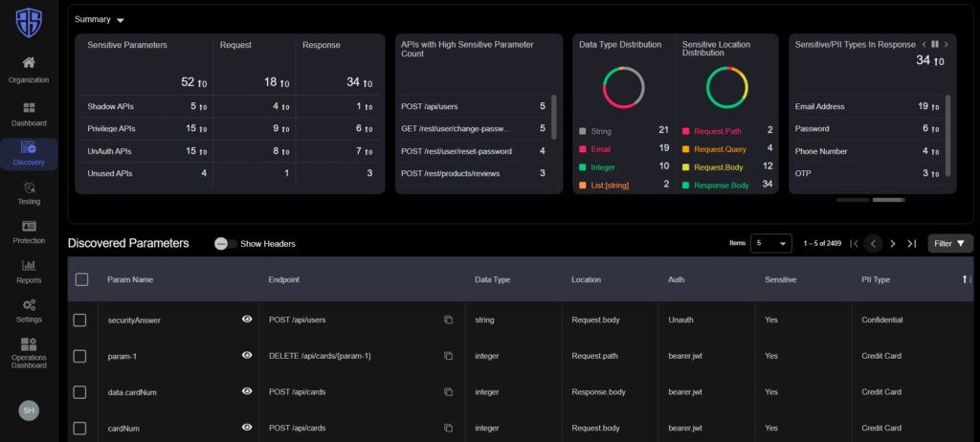Image resolution: width=980 pixels, height=442 pixels.
Task: View details for securityAnswer via eye icon
Action: [247, 319]
